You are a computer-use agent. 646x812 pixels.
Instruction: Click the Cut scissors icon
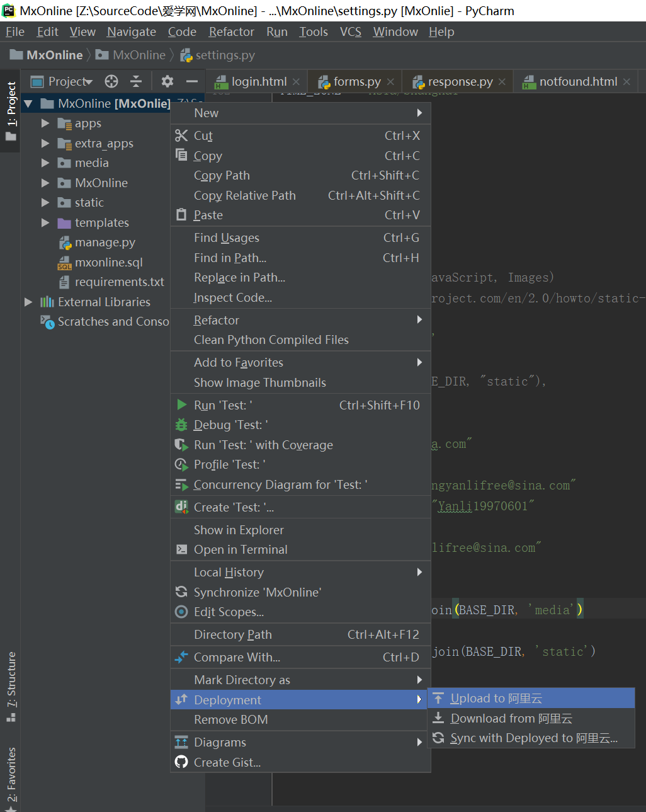[181, 135]
